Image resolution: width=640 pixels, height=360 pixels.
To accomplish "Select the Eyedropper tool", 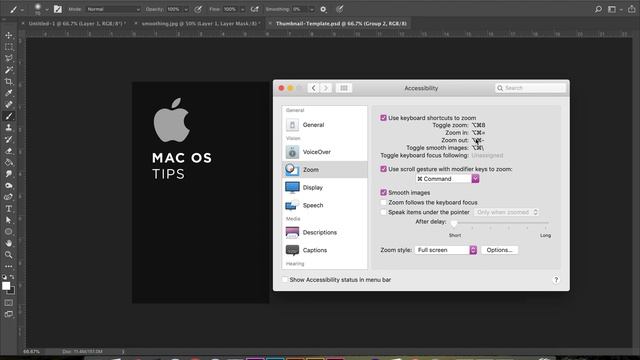I will pos(9,93).
